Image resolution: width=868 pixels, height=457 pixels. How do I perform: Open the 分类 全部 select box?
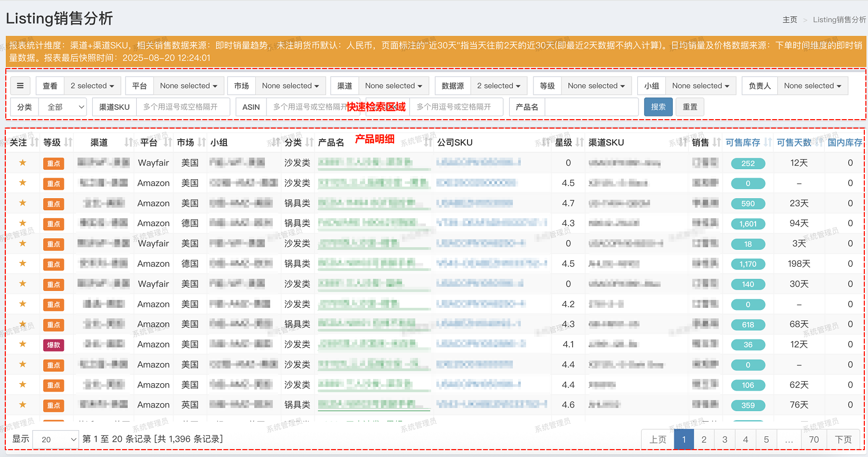65,107
